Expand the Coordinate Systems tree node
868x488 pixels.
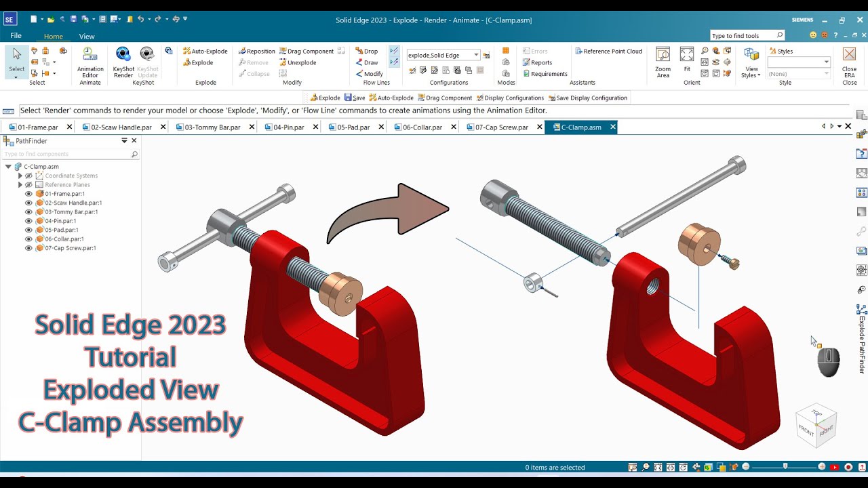tap(20, 176)
